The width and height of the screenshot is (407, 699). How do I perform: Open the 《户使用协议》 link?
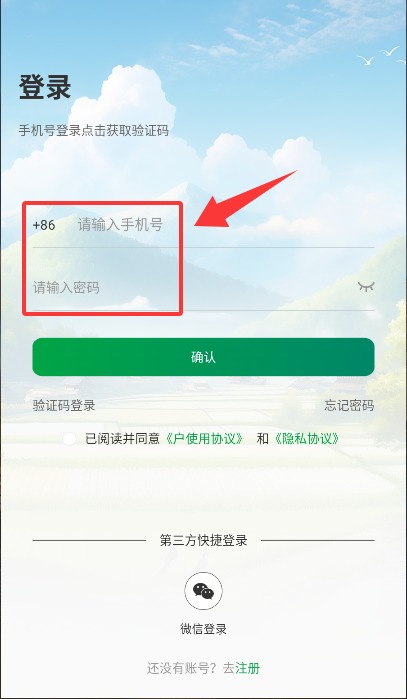tap(203, 439)
